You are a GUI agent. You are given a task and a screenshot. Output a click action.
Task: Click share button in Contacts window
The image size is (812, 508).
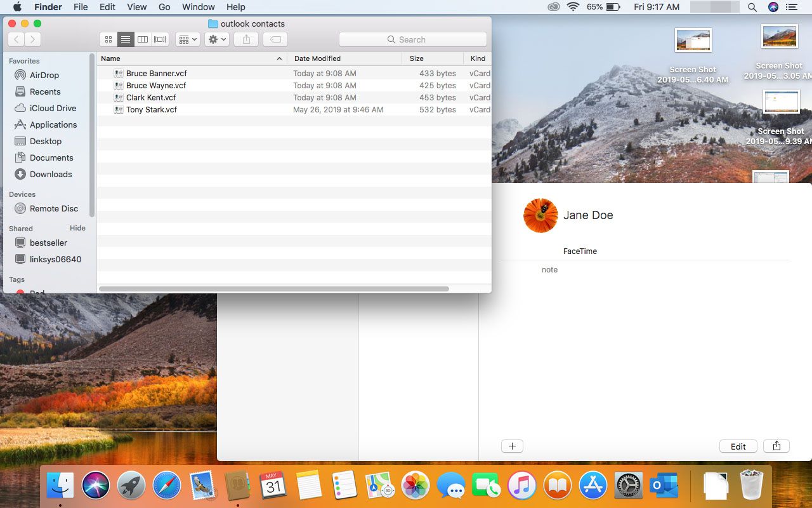776,446
